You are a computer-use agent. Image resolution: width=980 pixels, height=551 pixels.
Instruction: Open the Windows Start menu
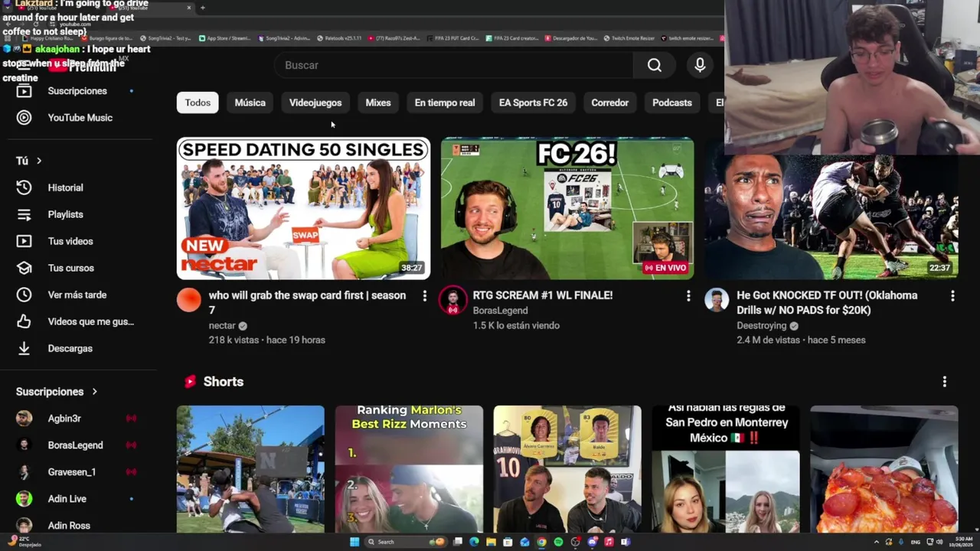click(354, 542)
